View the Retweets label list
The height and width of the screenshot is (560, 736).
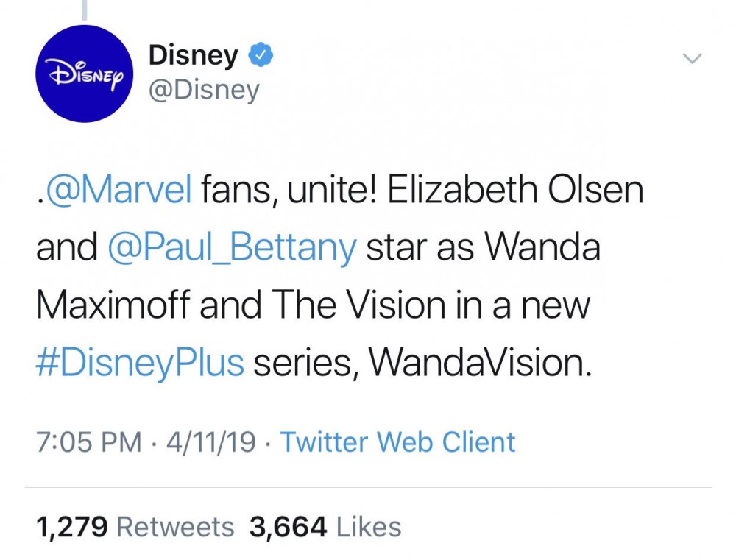coord(175,527)
